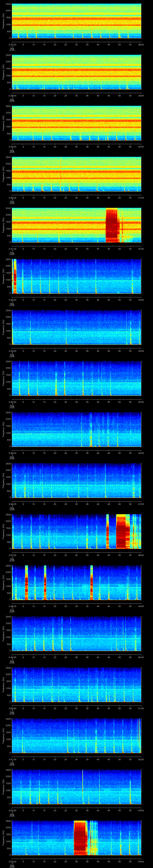Click the 39:00 end-time label
The height and width of the screenshot is (868, 153).
click(141, 96)
